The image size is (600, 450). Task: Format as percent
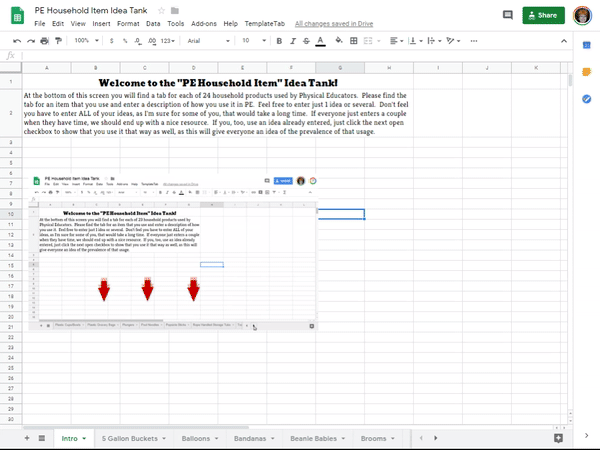[125, 41]
